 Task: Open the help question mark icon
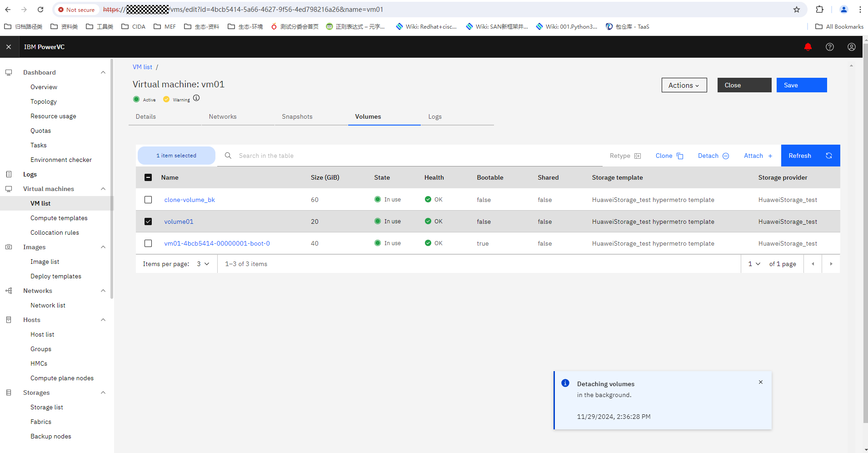click(830, 47)
